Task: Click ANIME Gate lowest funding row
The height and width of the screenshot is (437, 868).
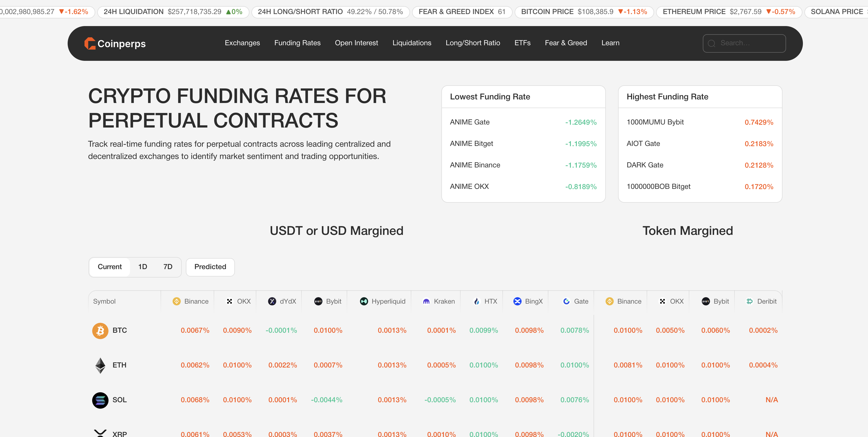Action: point(523,122)
